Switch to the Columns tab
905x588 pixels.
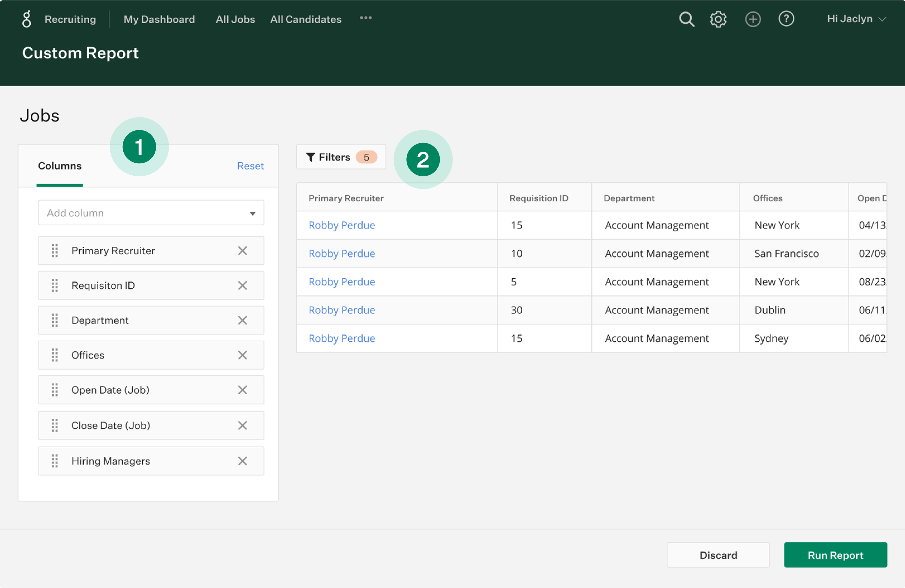coord(59,166)
